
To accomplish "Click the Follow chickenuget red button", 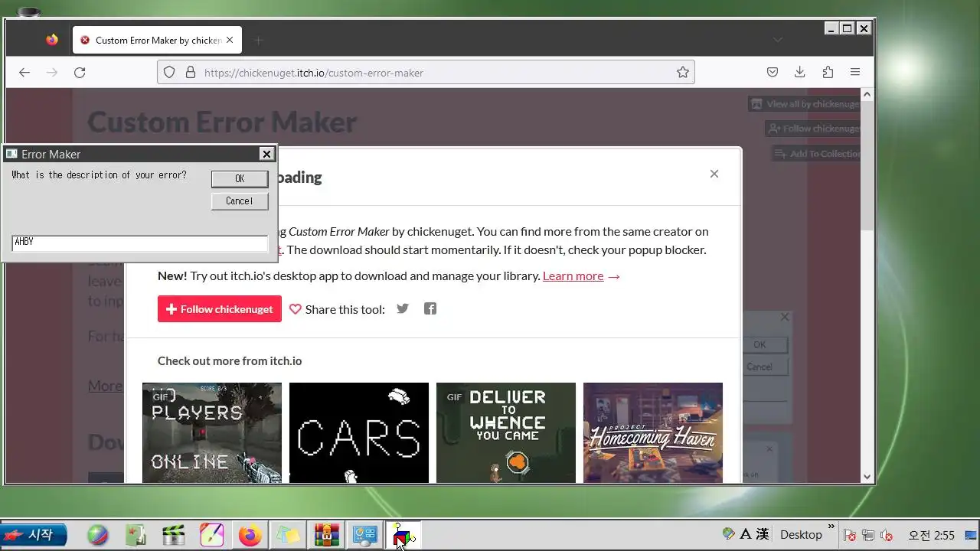I will coord(220,309).
